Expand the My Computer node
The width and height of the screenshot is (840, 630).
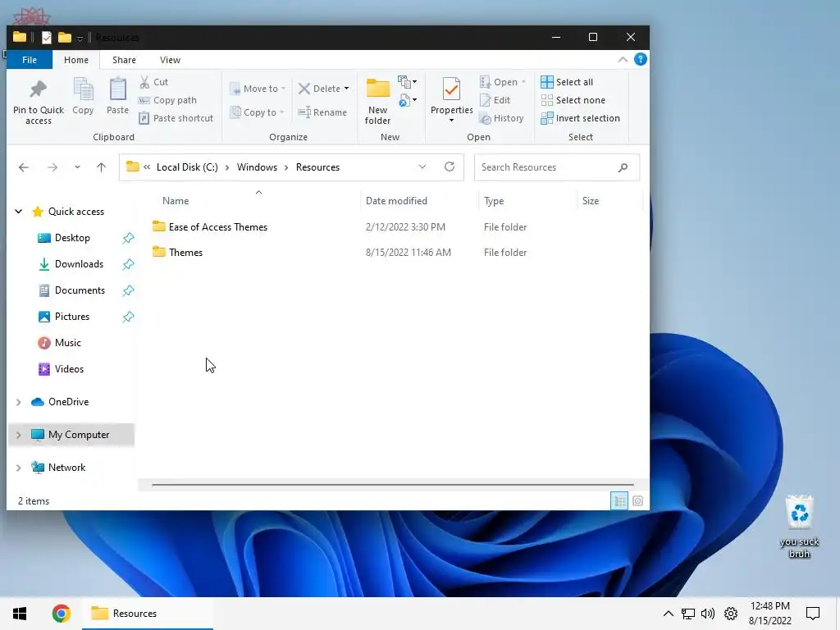click(18, 435)
